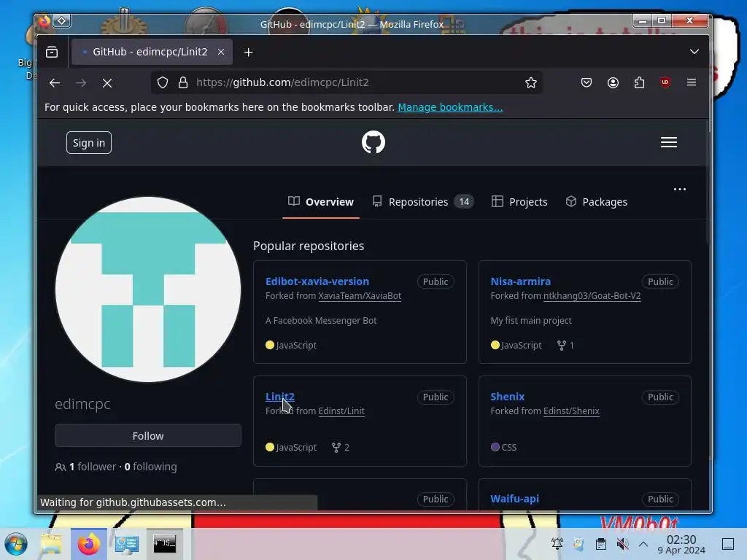Viewport: 747px width, 560px height.
Task: Follow the user edimcpc
Action: tap(148, 436)
